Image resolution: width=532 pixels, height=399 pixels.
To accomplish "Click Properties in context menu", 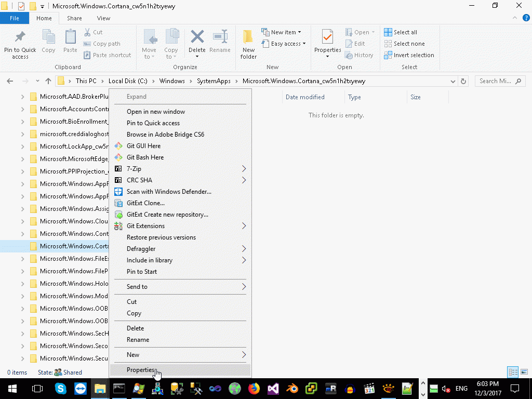I will click(180, 370).
